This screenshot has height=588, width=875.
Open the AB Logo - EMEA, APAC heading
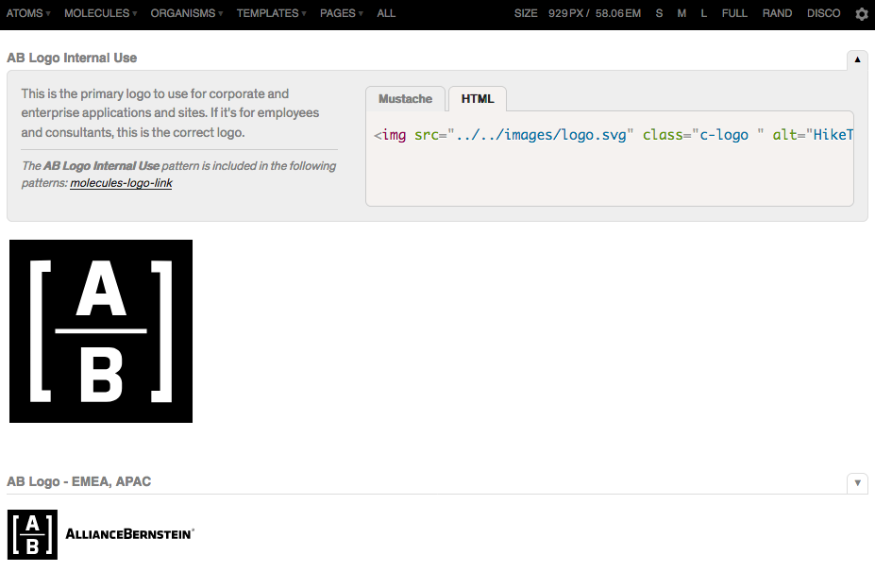pos(78,481)
